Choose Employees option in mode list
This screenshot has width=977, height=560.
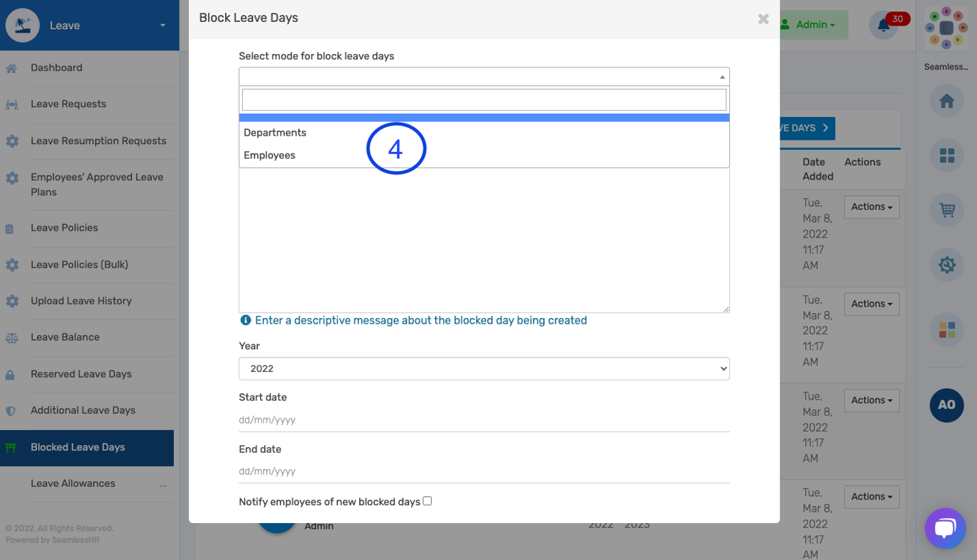point(270,155)
